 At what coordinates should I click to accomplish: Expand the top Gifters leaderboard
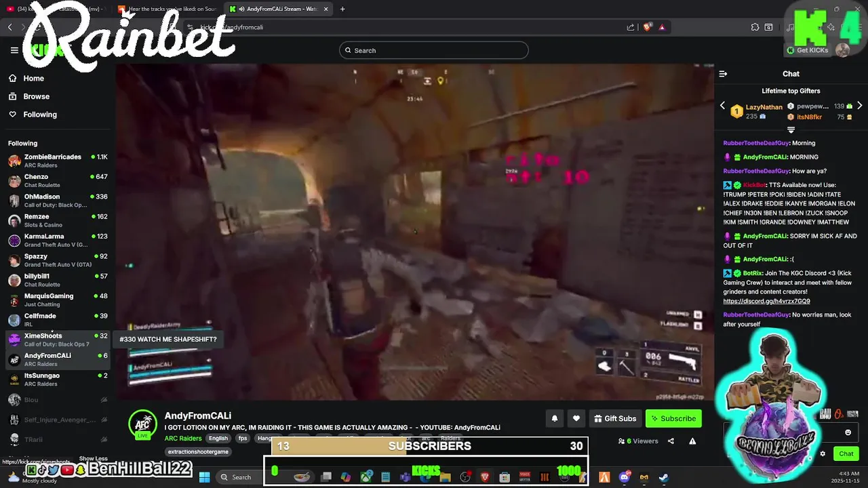791,129
